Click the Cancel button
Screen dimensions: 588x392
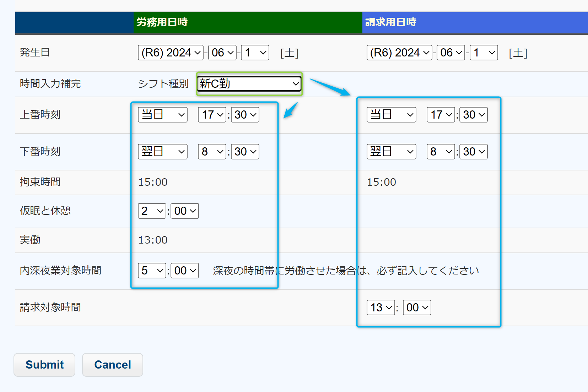(x=113, y=365)
